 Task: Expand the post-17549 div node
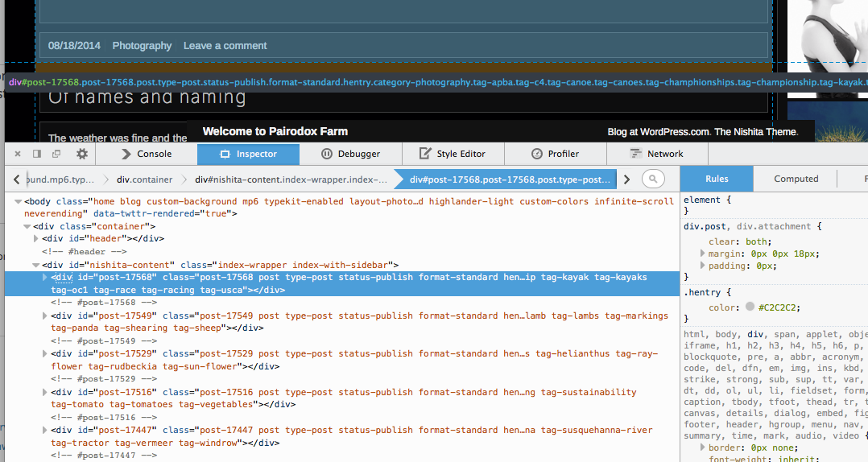pos(45,316)
